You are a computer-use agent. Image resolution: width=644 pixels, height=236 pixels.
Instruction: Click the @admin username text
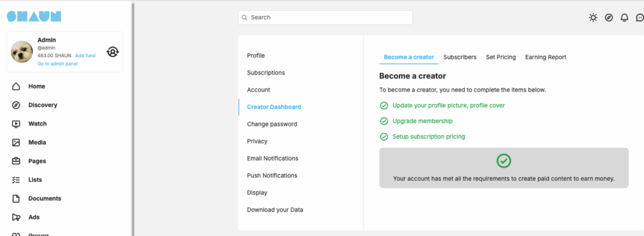47,48
